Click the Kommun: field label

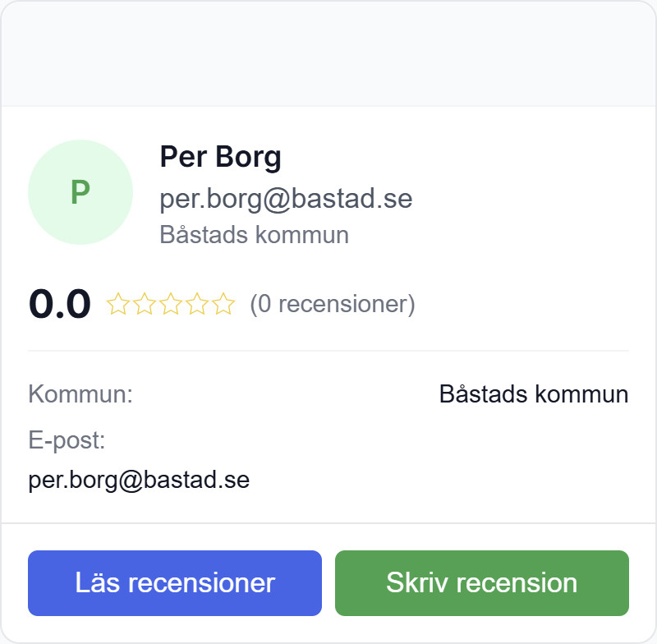[80, 394]
